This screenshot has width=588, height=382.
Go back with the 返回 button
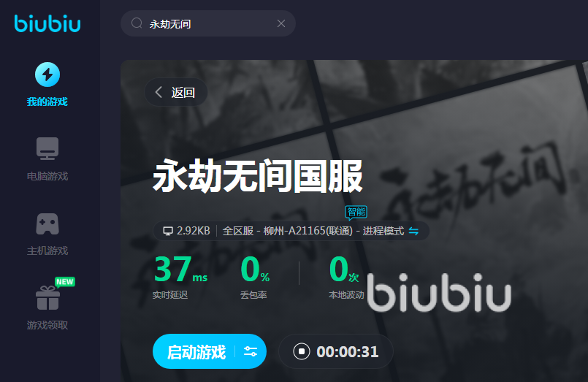click(176, 92)
